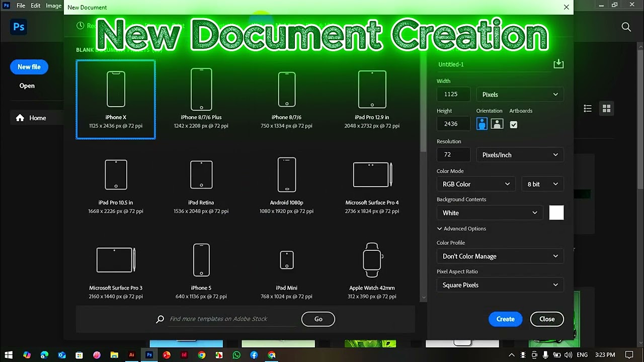
Task: Select the iPad Mini preset
Action: (x=287, y=270)
